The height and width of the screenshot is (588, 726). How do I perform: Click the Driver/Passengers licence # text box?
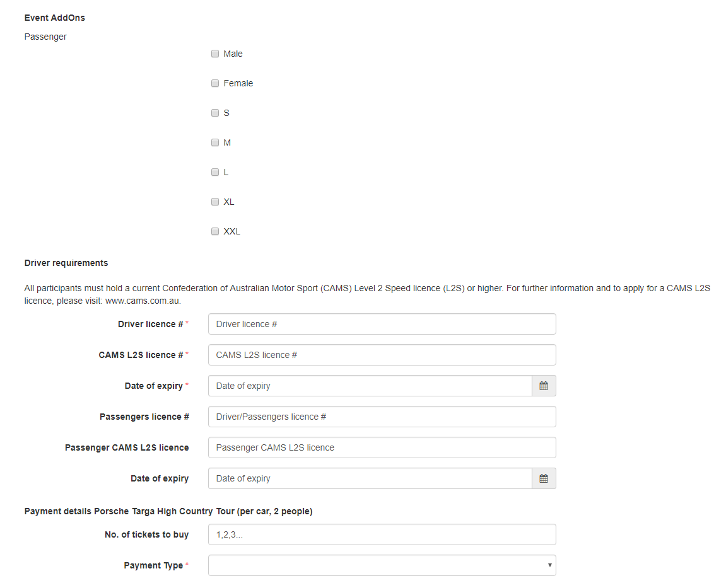[382, 417]
